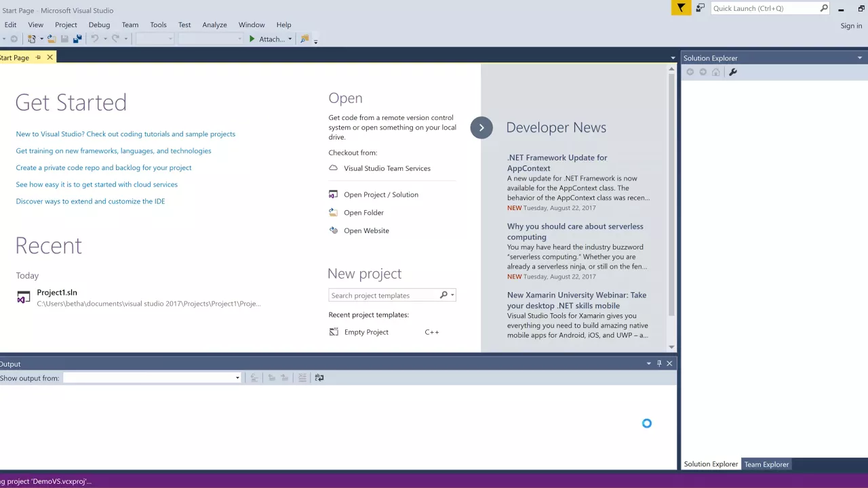This screenshot has width=868, height=488.
Task: Close the Output panel
Action: 669,364
